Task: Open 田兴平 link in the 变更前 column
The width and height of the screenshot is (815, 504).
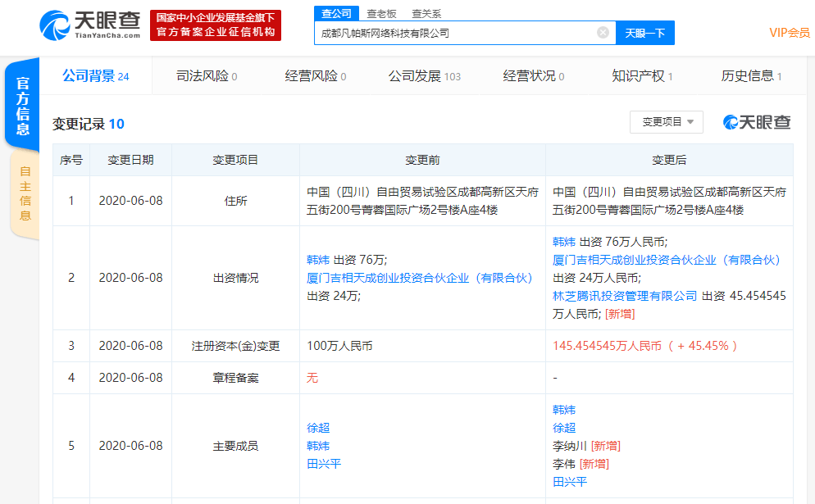Action: [x=324, y=464]
